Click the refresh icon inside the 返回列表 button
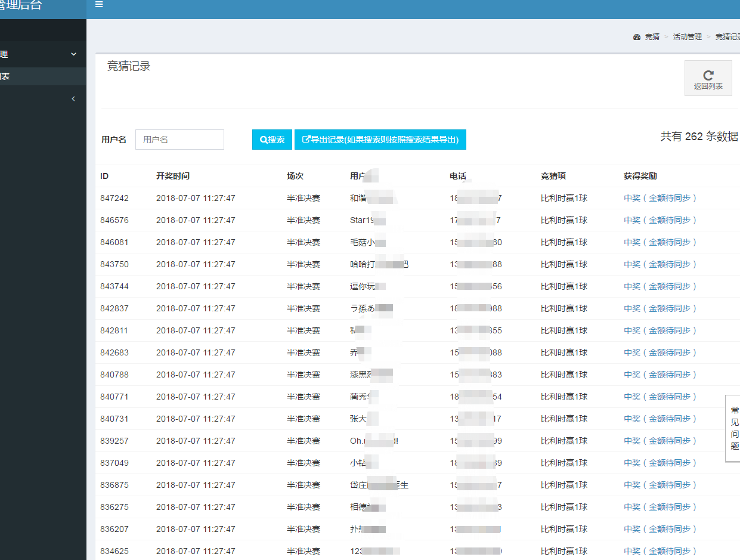740x560 pixels. (708, 74)
